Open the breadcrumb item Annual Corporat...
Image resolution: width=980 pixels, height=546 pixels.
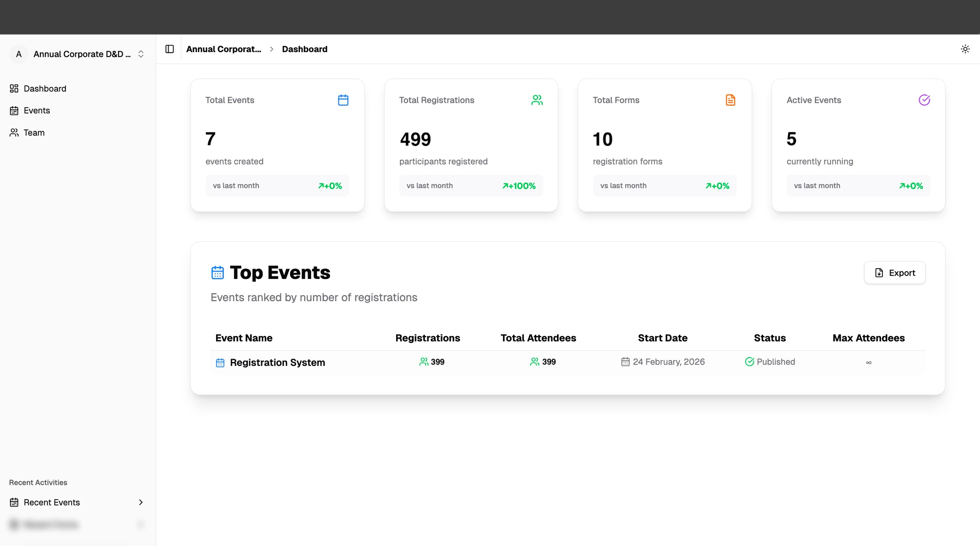tap(224, 49)
